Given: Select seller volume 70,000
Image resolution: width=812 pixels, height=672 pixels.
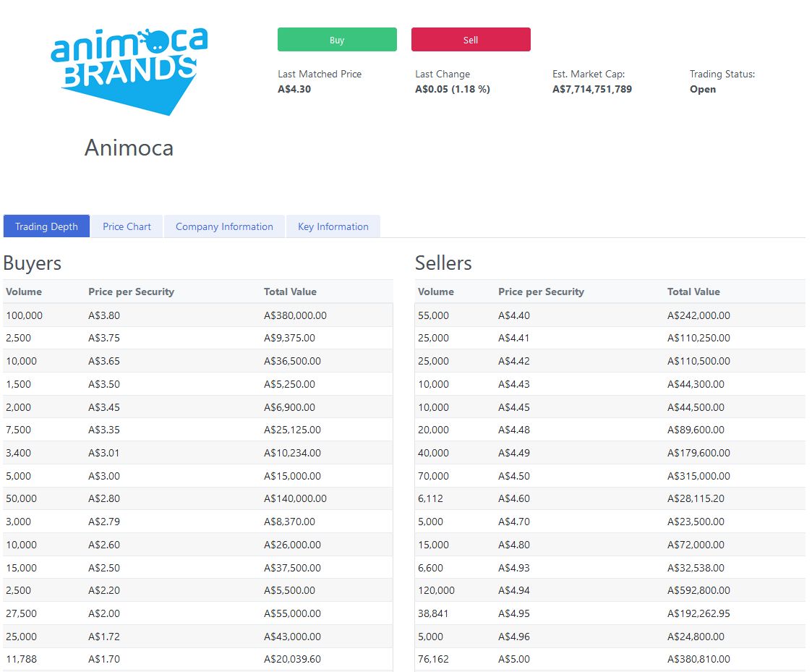Looking at the screenshot, I should [433, 476].
